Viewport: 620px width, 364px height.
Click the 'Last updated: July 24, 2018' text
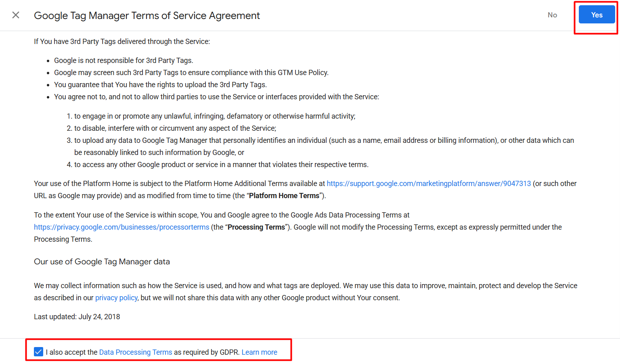click(x=77, y=317)
